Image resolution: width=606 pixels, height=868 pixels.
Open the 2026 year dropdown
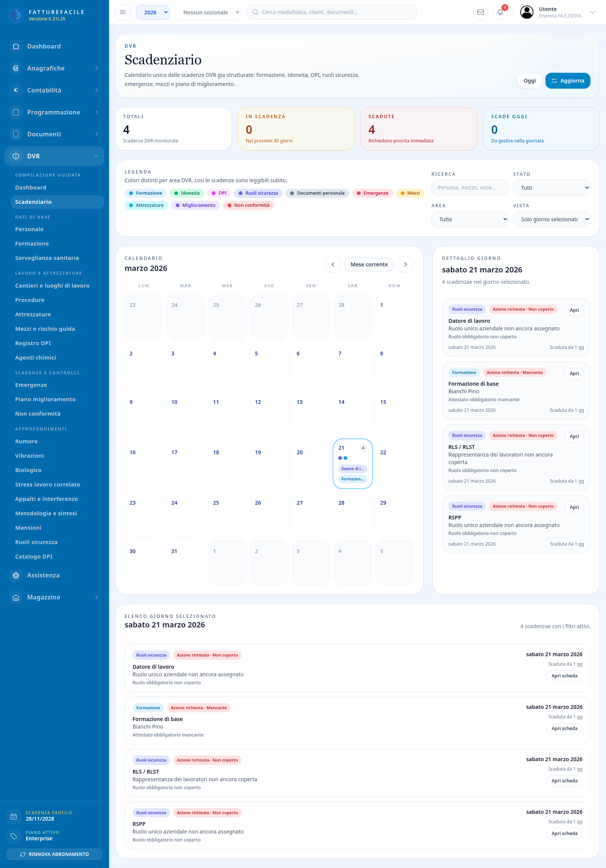153,12
